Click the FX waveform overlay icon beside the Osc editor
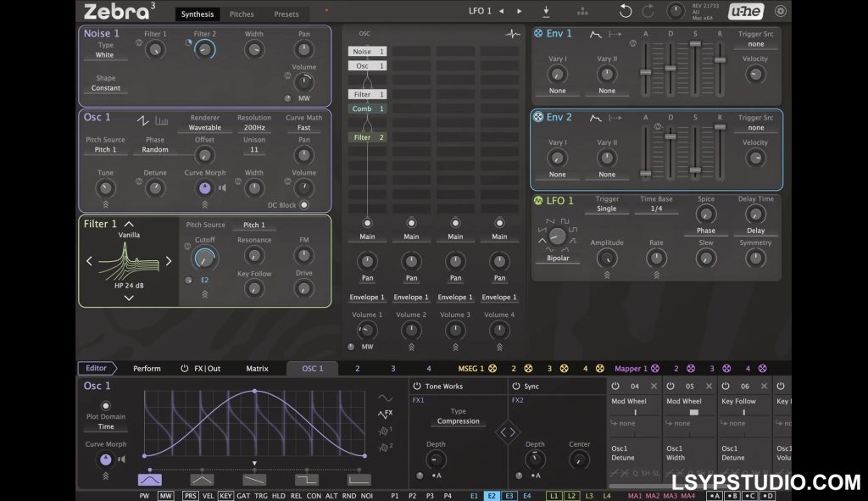This screenshot has width=868, height=501. [x=385, y=414]
